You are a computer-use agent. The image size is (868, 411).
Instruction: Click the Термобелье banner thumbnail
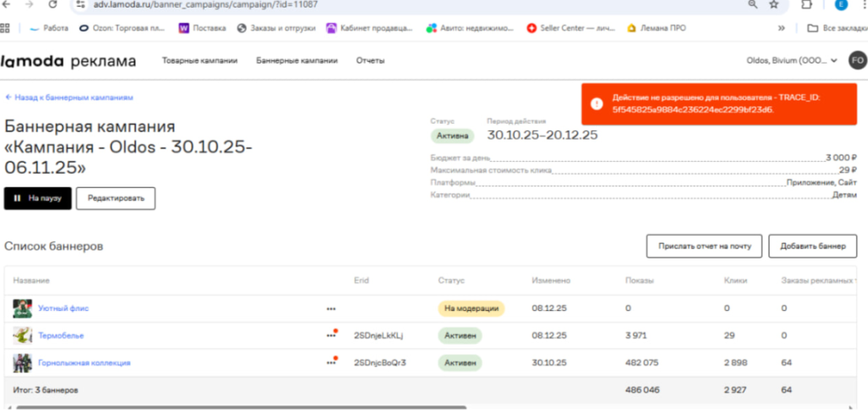click(23, 336)
